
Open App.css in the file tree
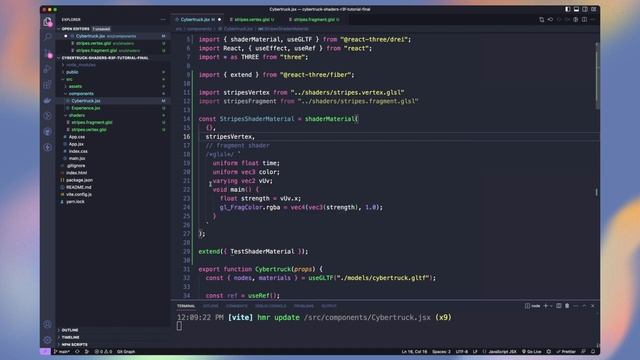click(77, 137)
